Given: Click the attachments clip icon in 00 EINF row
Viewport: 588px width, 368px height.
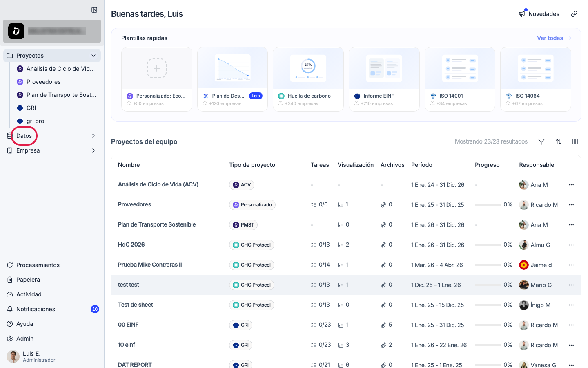Looking at the screenshot, I should point(383,325).
